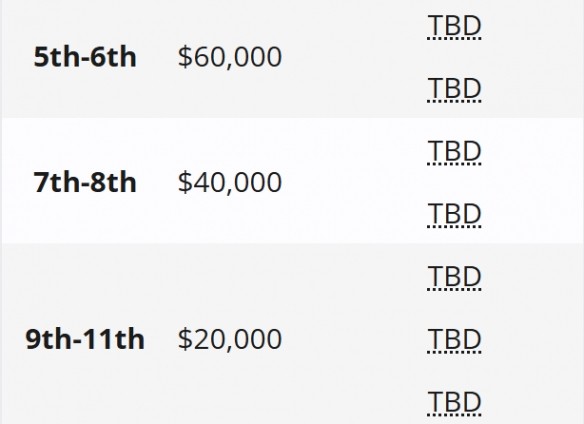Click the 5th-6th placement label
584x424 pixels.
(85, 57)
